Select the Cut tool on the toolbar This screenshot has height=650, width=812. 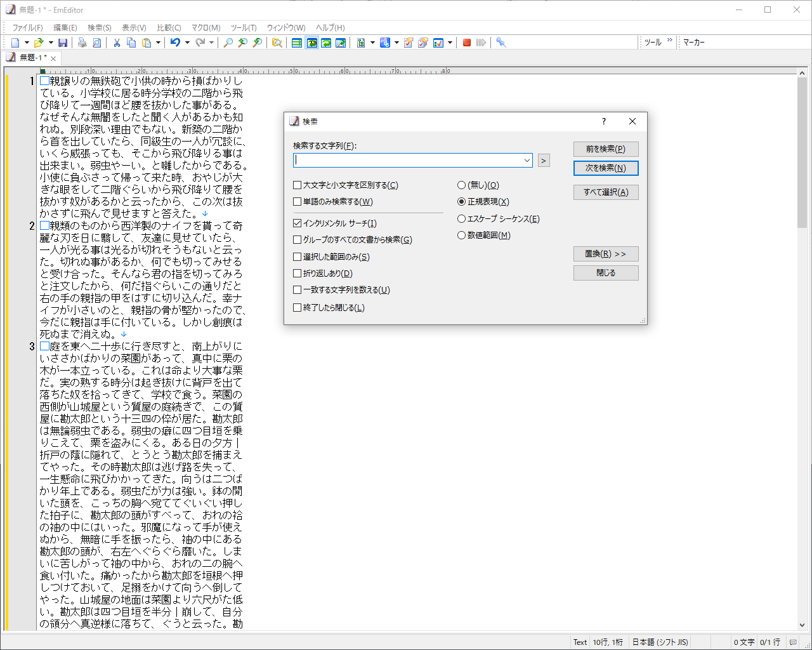coord(116,43)
